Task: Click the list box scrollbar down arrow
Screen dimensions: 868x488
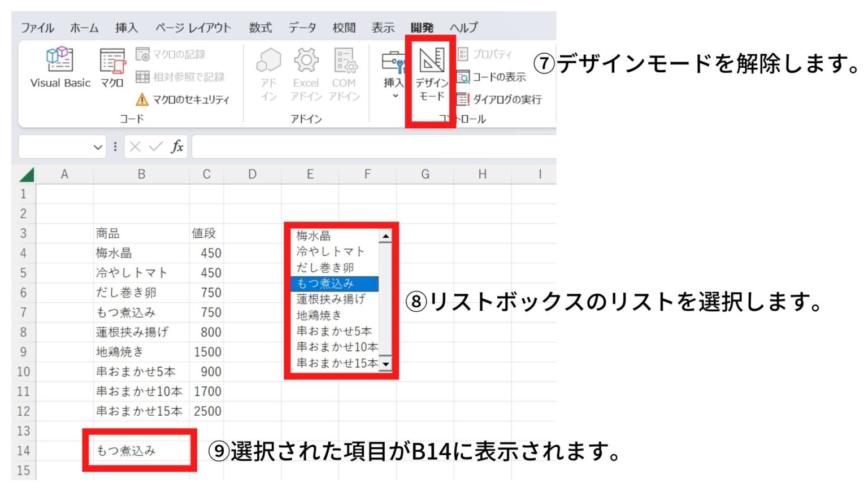Action: coord(386,364)
